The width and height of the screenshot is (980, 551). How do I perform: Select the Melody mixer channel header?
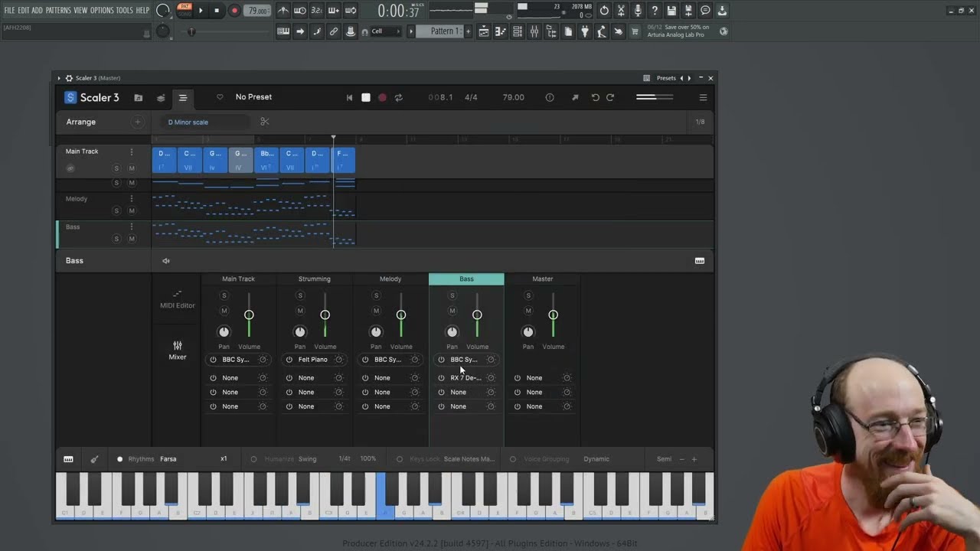click(x=390, y=279)
